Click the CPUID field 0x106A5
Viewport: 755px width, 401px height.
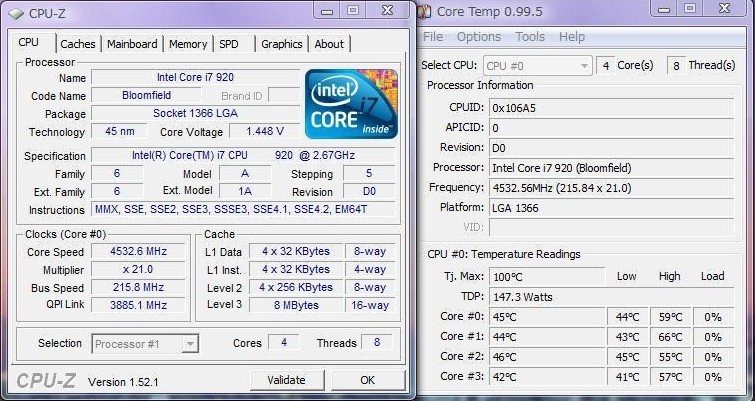612,108
